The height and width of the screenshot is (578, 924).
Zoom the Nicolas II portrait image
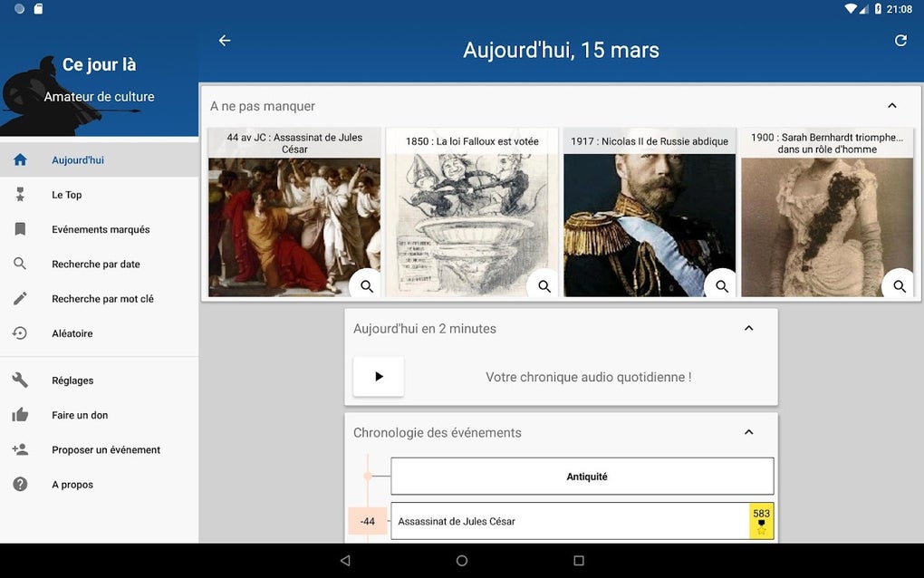pos(721,285)
